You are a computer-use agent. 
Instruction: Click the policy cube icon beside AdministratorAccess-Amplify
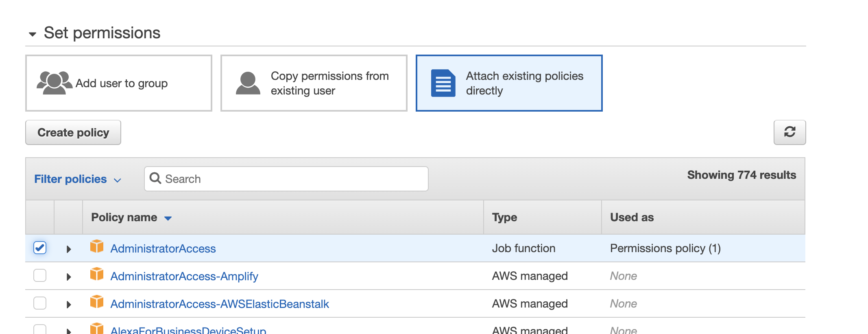[97, 274]
